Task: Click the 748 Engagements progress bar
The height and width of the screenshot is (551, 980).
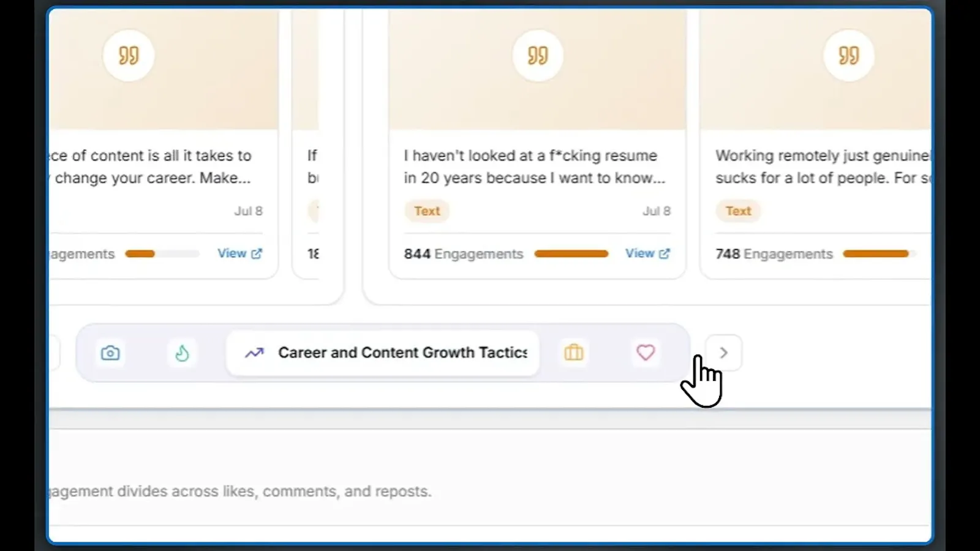Action: coord(880,253)
